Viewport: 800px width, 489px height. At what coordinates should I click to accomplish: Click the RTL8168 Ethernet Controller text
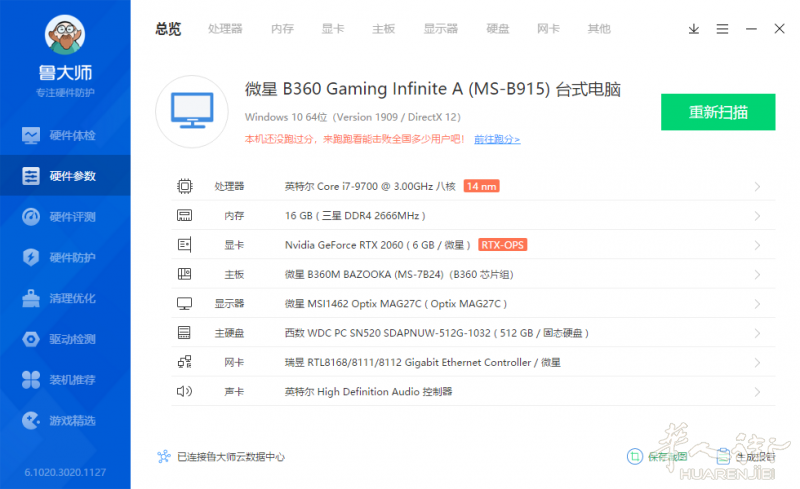pos(422,362)
